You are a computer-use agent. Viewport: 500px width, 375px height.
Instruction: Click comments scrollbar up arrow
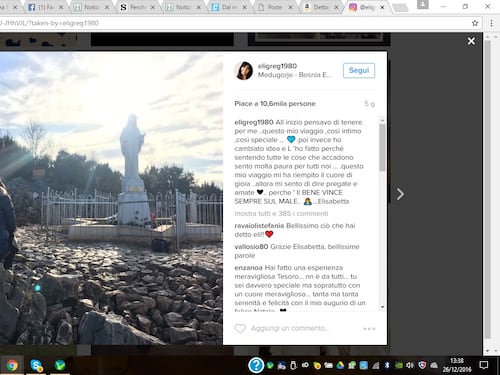point(382,120)
